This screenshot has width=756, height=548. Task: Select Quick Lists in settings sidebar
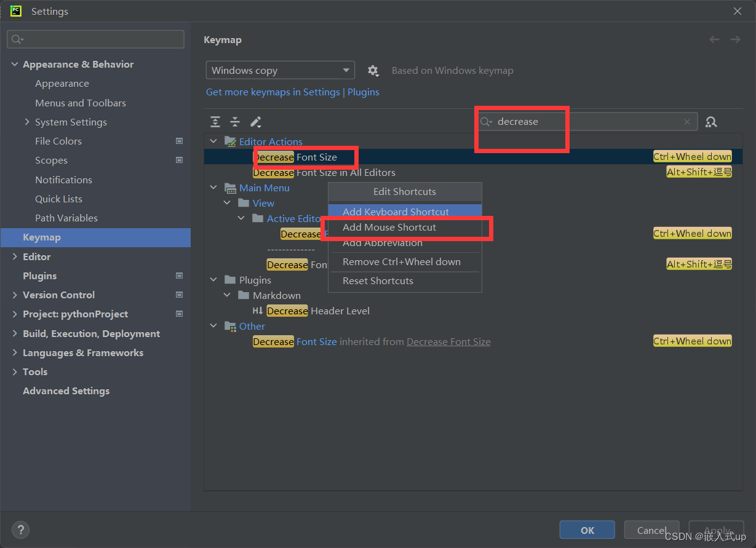tap(58, 199)
